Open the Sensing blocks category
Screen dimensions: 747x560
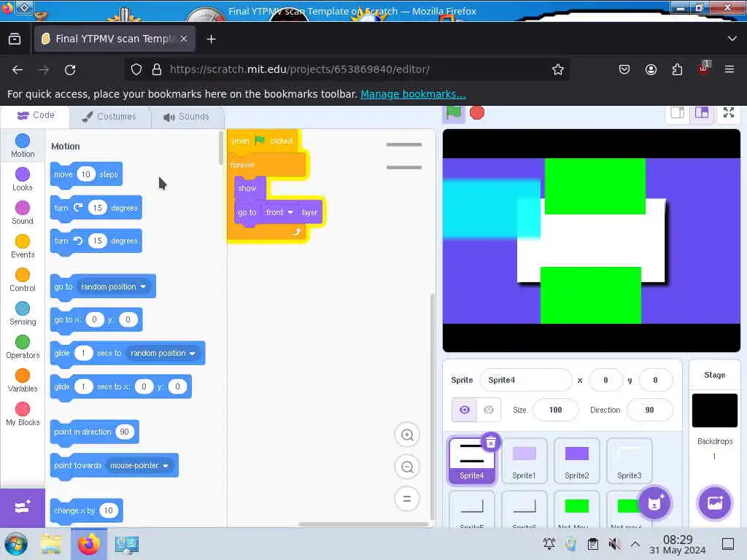(23, 314)
